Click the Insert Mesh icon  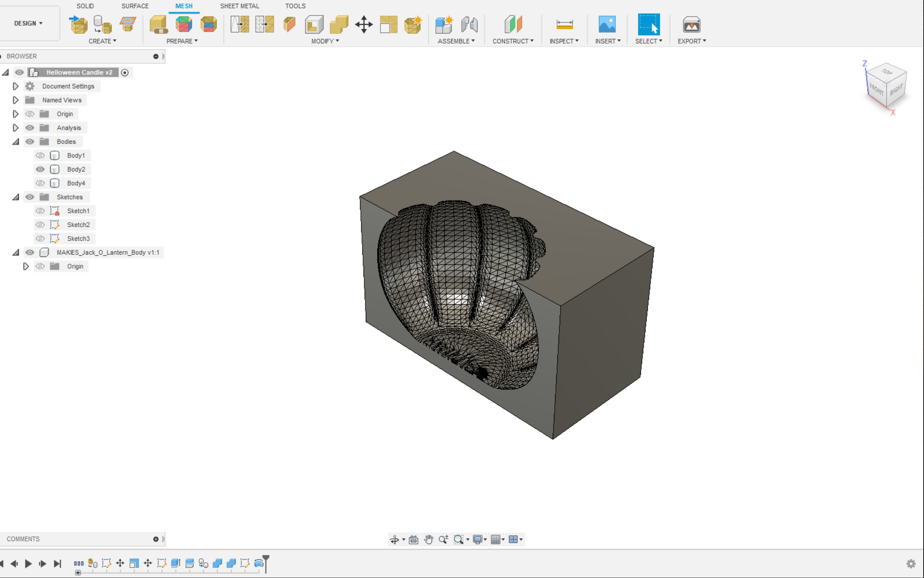coord(78,25)
